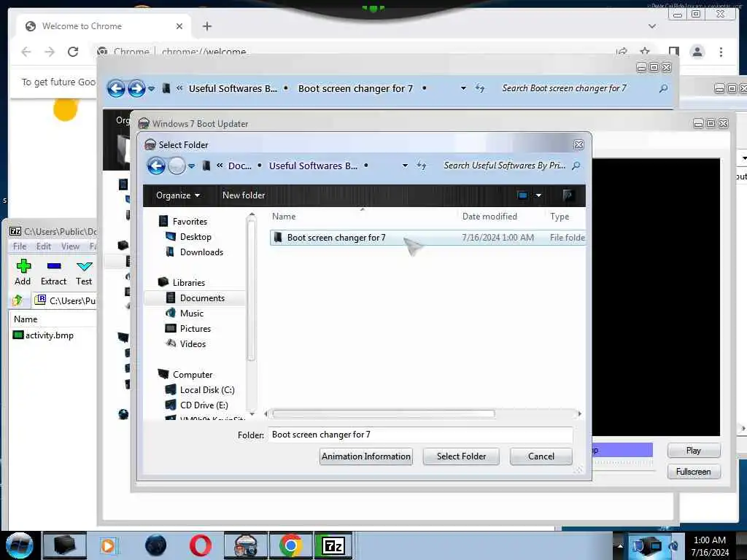Select Desktop in the navigation pane

196,237
